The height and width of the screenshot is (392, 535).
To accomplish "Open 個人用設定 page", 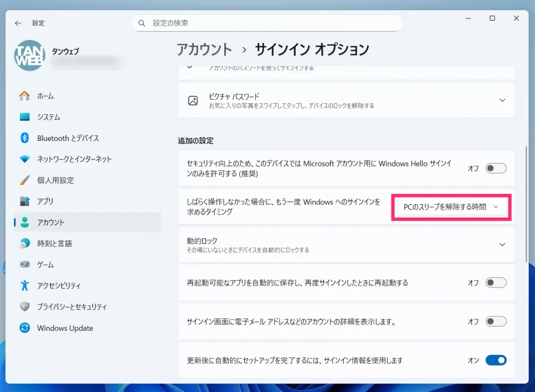I will [x=87, y=180].
